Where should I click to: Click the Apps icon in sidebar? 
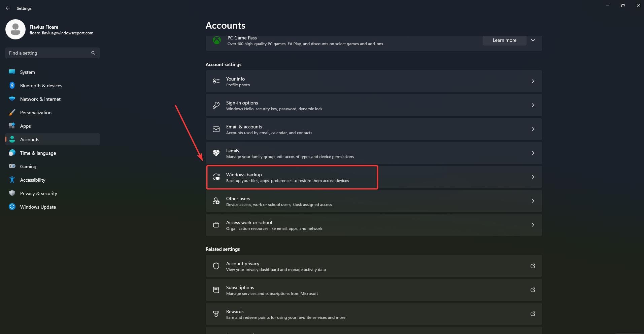point(12,126)
